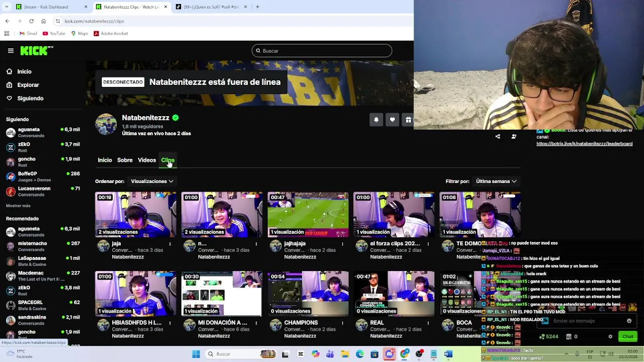Open the Windows Start menu
Image resolution: width=644 pixels, height=362 pixels.
[196, 354]
